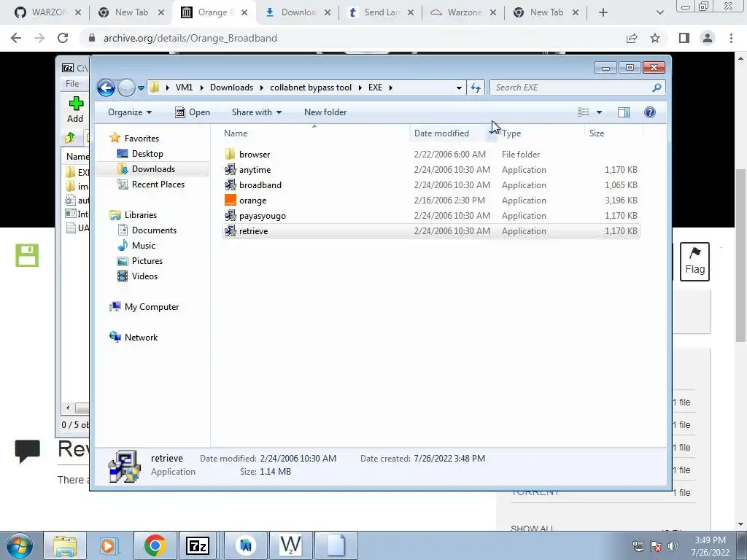
Task: Click collabnet bypass tool breadcrumb
Action: click(311, 87)
